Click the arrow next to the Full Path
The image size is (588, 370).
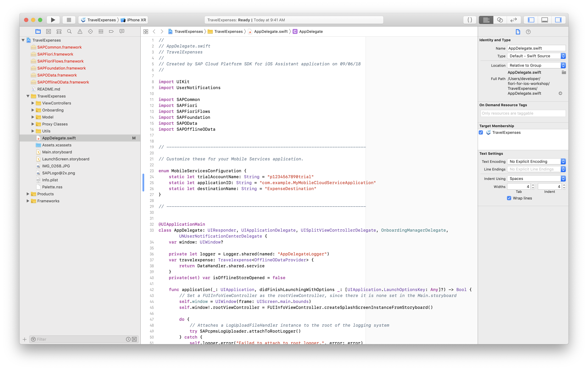tap(560, 93)
